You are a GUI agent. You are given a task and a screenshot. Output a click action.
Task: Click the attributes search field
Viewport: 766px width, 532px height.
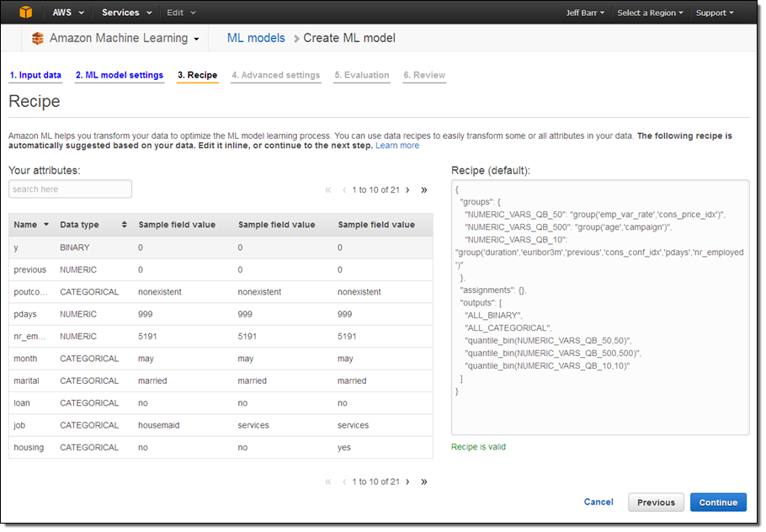(71, 189)
